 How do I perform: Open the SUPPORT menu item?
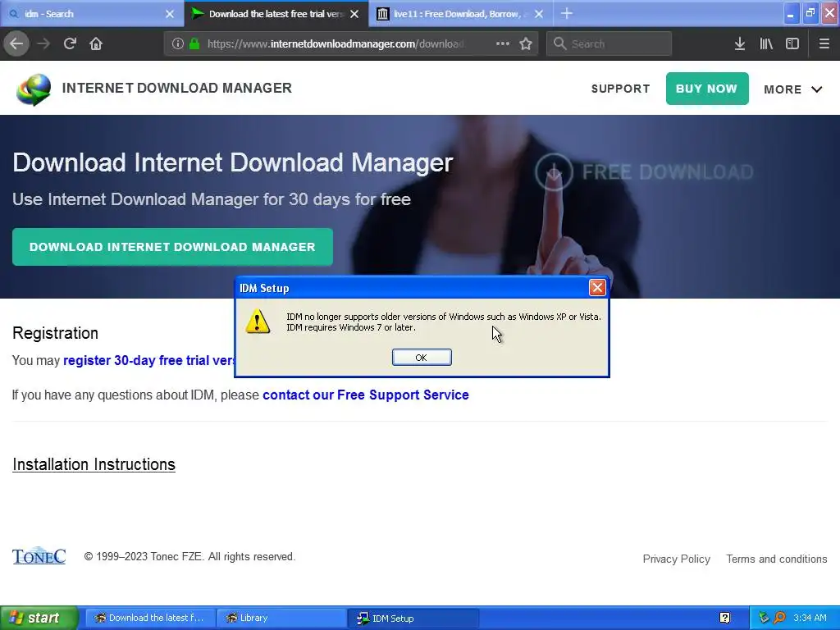click(620, 89)
